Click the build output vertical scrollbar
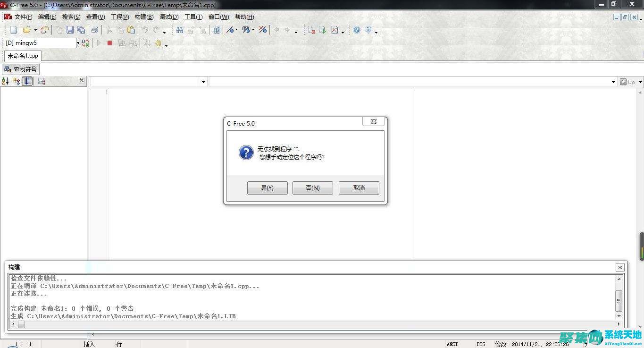644x348 pixels. (x=619, y=300)
